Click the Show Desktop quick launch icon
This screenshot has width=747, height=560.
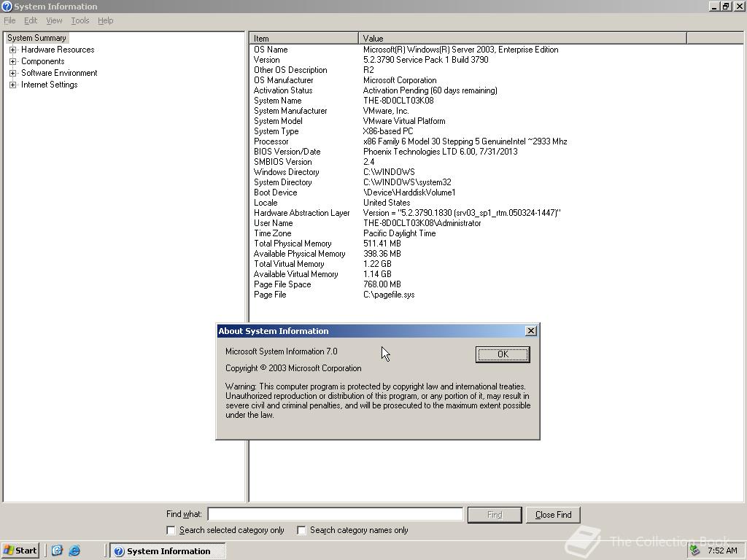pyautogui.click(x=57, y=551)
